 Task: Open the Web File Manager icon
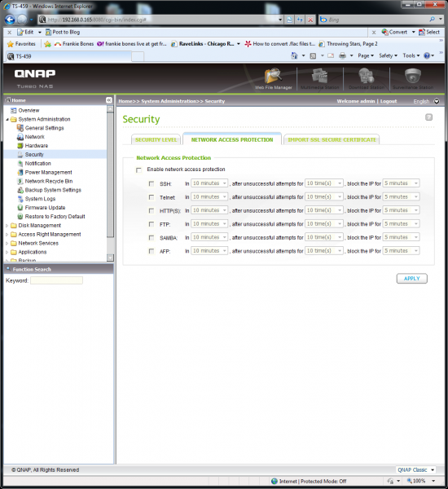coord(273,79)
